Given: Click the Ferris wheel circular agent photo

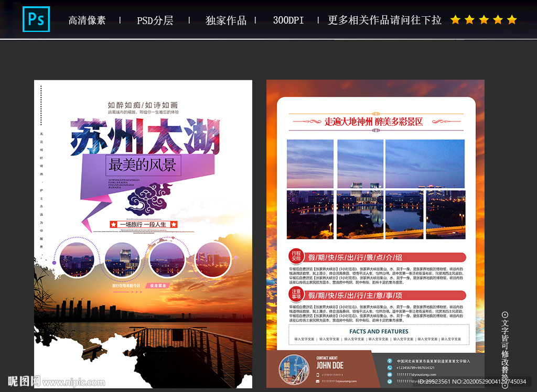Looking at the screenshot, I should [294, 371].
